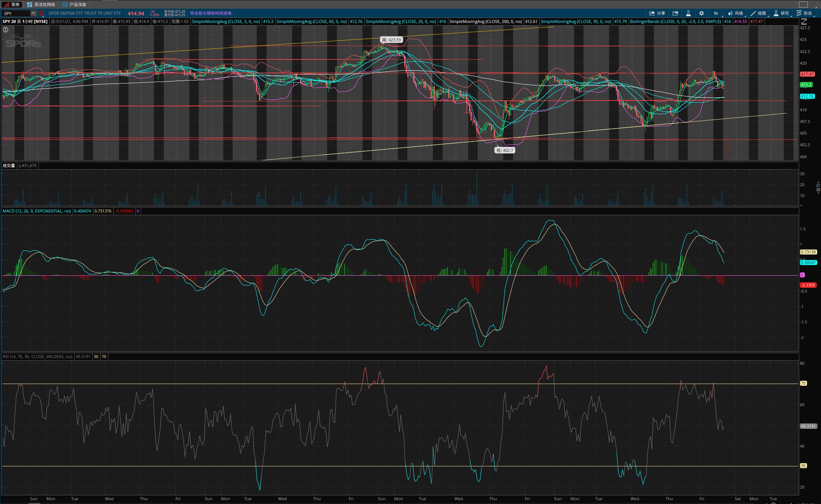Click the 高: 423.59 high price bubble
The image size is (821, 504).
coord(391,39)
